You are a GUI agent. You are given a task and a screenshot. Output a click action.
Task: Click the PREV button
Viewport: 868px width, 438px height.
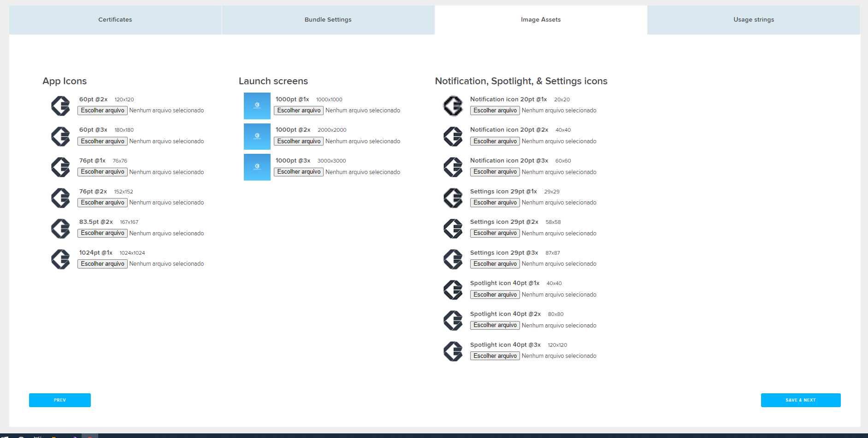(60, 400)
